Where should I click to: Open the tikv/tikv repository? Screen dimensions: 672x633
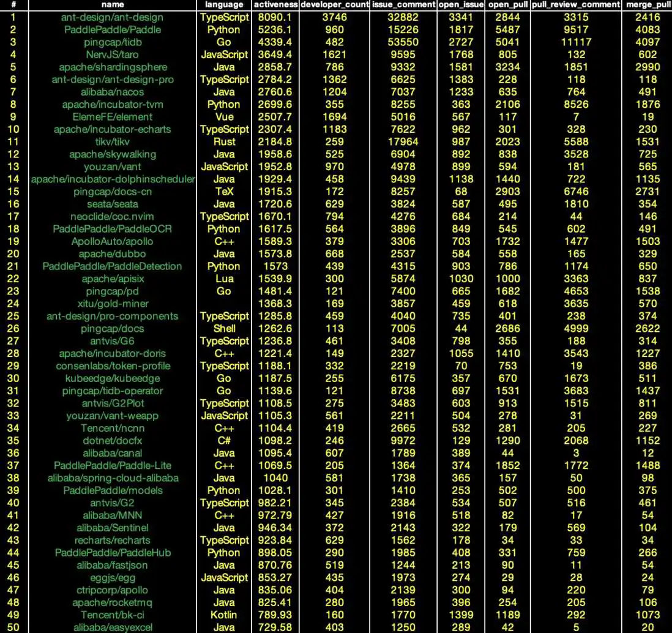point(112,142)
